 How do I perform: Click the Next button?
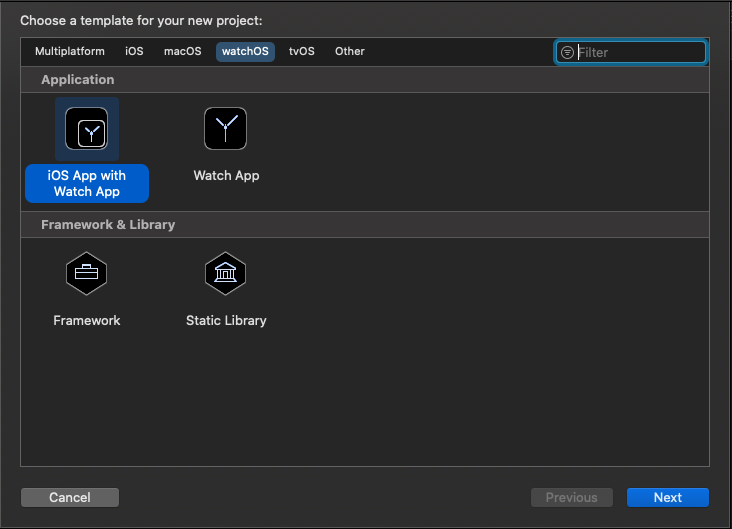tap(668, 497)
